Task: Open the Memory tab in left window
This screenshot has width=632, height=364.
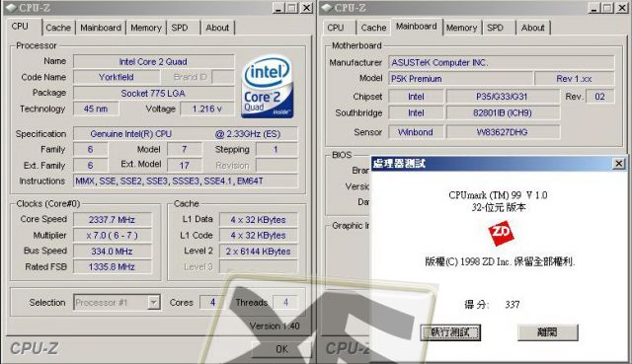Action: pos(146,28)
